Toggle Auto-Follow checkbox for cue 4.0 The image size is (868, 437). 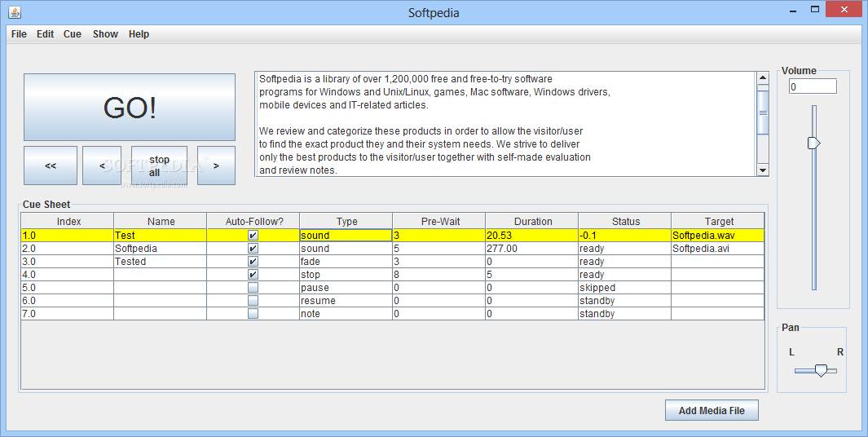point(253,275)
